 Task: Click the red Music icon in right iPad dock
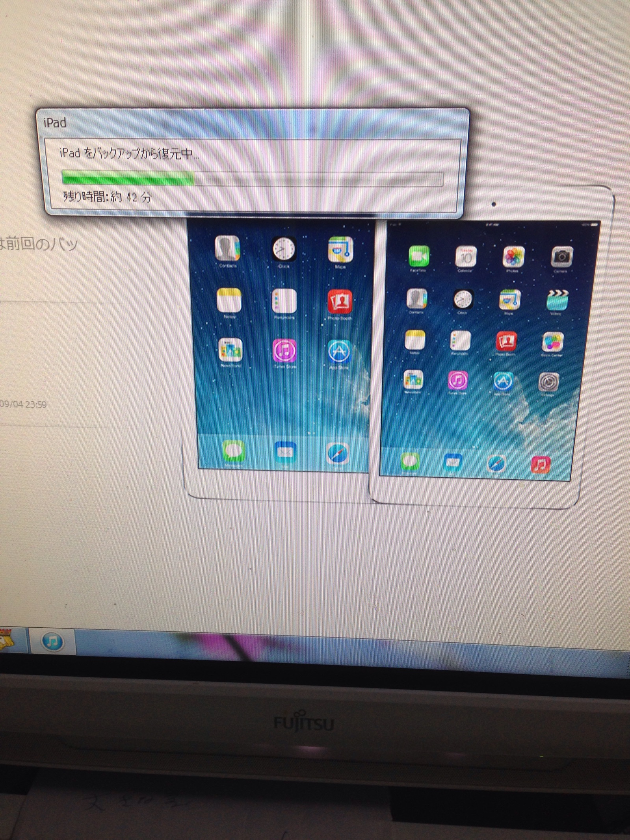[541, 464]
